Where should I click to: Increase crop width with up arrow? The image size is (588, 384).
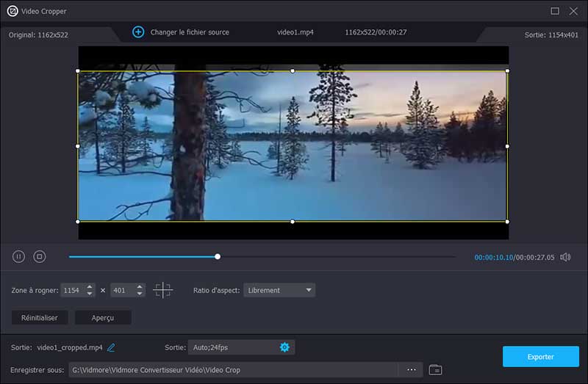coord(90,287)
